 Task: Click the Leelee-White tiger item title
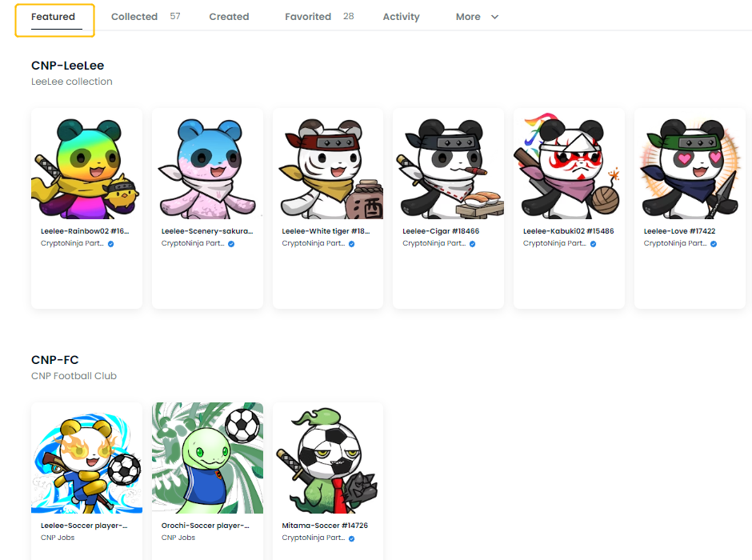click(x=326, y=231)
